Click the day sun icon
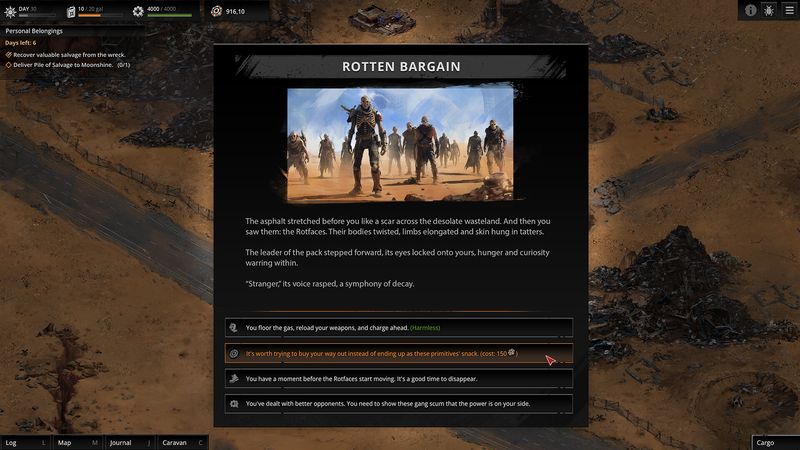The image size is (800, 450). [x=9, y=12]
